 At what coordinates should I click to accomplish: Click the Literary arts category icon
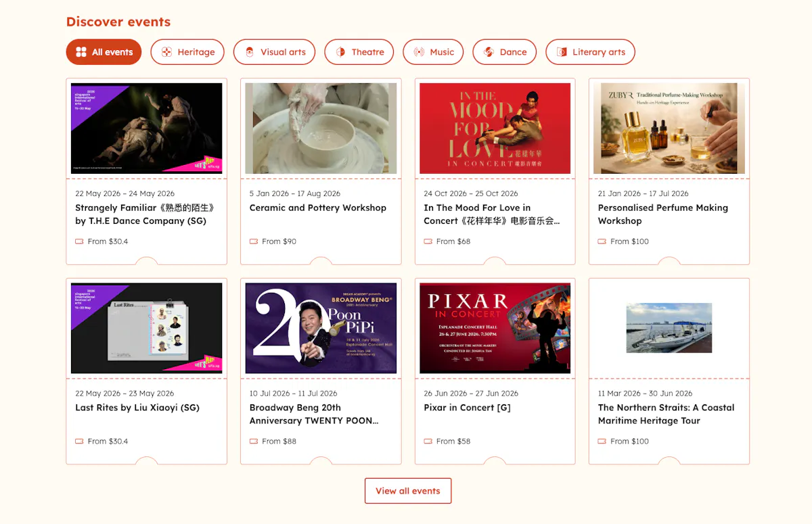562,52
